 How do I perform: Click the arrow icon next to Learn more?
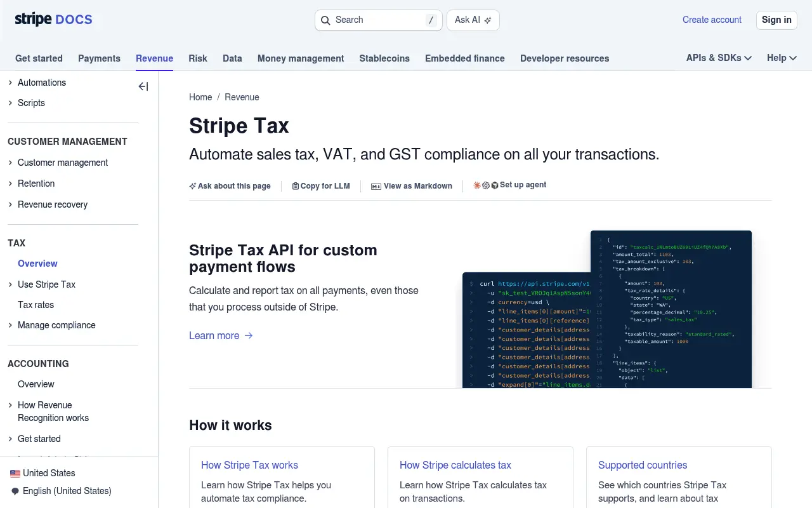pos(249,335)
